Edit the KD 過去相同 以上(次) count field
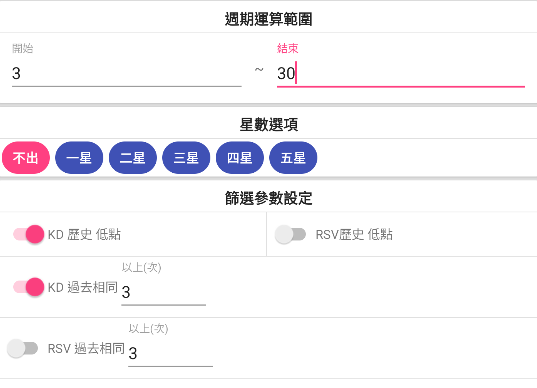Image resolution: width=537 pixels, height=388 pixels. click(x=163, y=292)
